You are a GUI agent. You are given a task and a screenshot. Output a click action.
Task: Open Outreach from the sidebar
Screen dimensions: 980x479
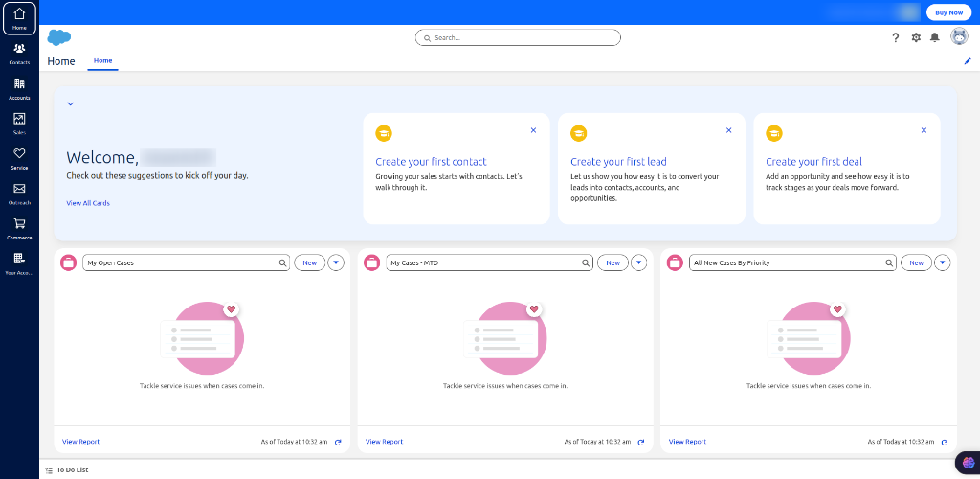[x=19, y=194]
